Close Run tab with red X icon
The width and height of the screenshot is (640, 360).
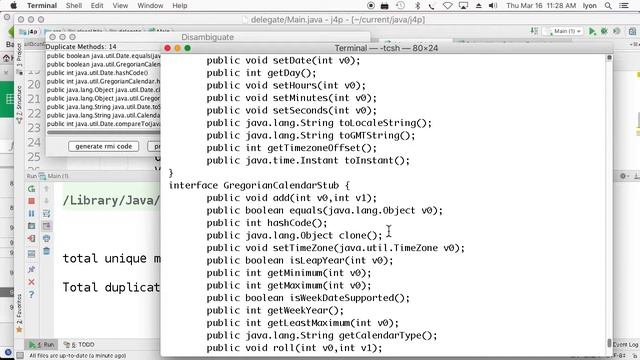(x=31, y=282)
